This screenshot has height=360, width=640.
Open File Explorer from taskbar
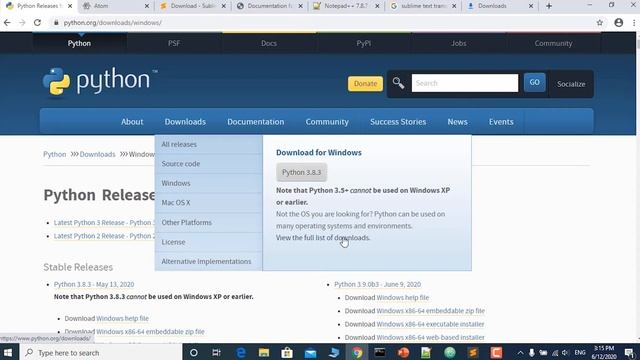tap(264, 353)
